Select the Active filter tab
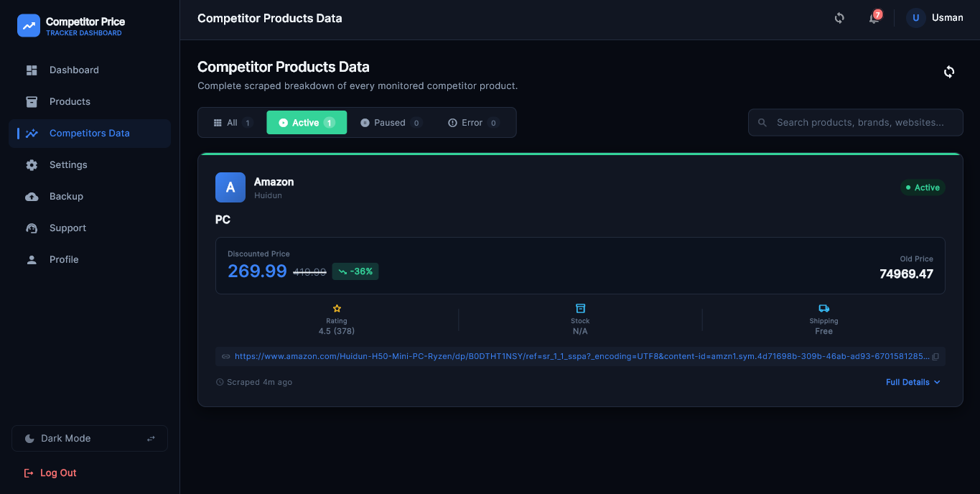The image size is (980, 494). 307,123
